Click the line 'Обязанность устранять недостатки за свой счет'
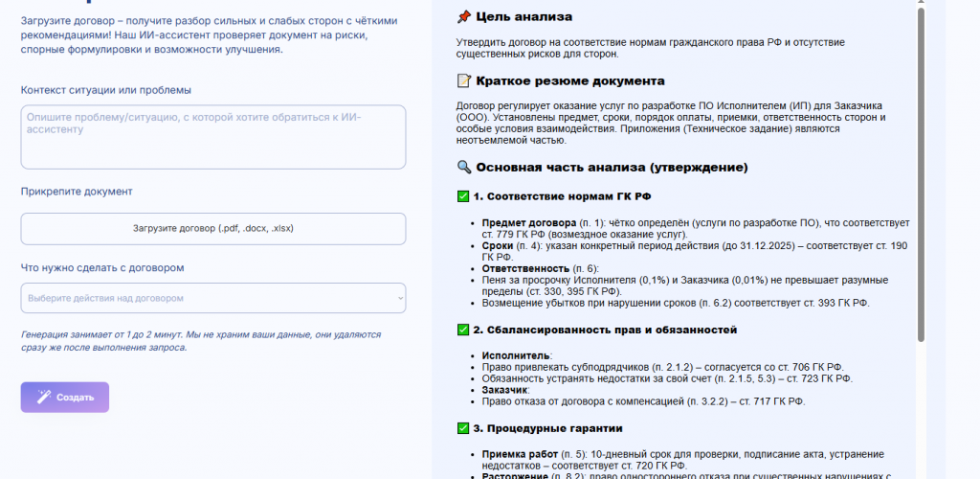Viewport: 980px width, 479px height. [667, 378]
